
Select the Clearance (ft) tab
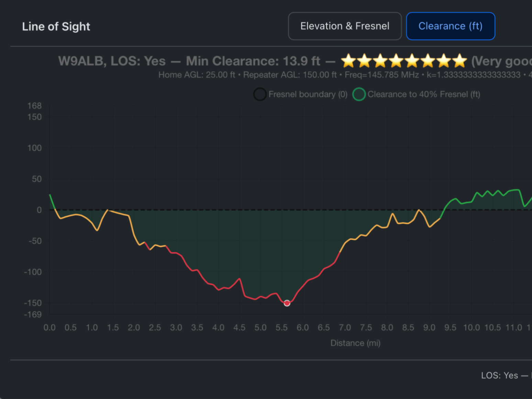tap(450, 26)
